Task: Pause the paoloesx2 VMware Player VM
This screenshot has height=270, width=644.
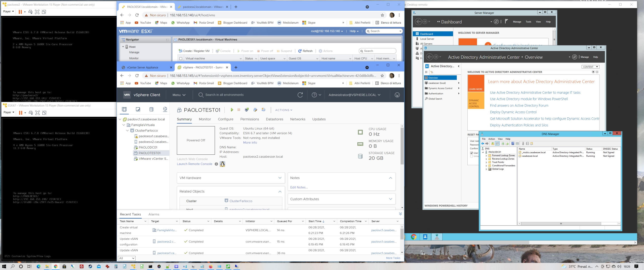Action: click(20, 12)
